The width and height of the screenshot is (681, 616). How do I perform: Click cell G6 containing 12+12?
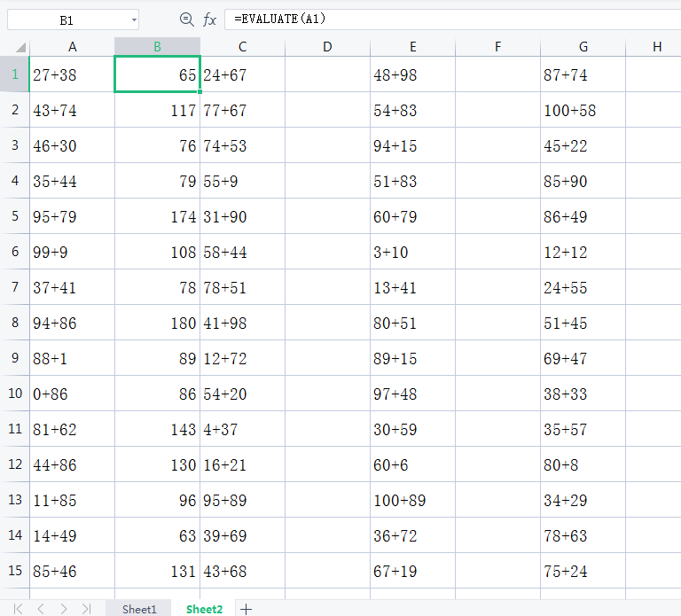click(x=583, y=252)
